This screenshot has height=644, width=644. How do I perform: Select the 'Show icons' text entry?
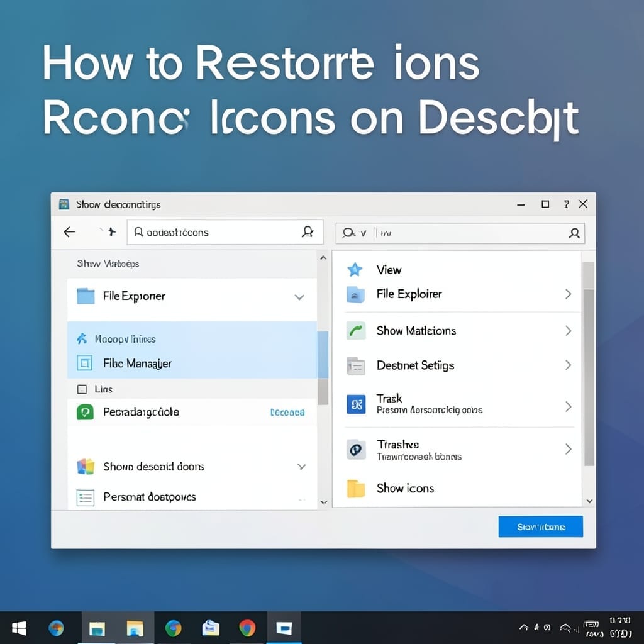(x=405, y=488)
